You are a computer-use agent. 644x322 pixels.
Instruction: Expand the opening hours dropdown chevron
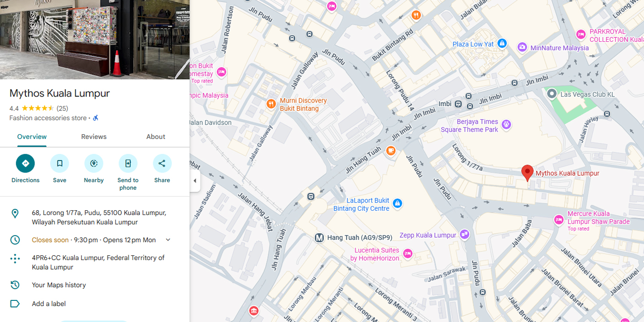coord(168,240)
